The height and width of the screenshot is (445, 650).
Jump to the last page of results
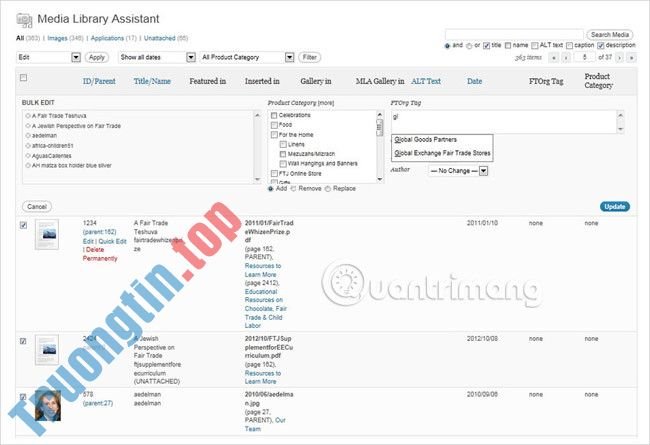631,58
